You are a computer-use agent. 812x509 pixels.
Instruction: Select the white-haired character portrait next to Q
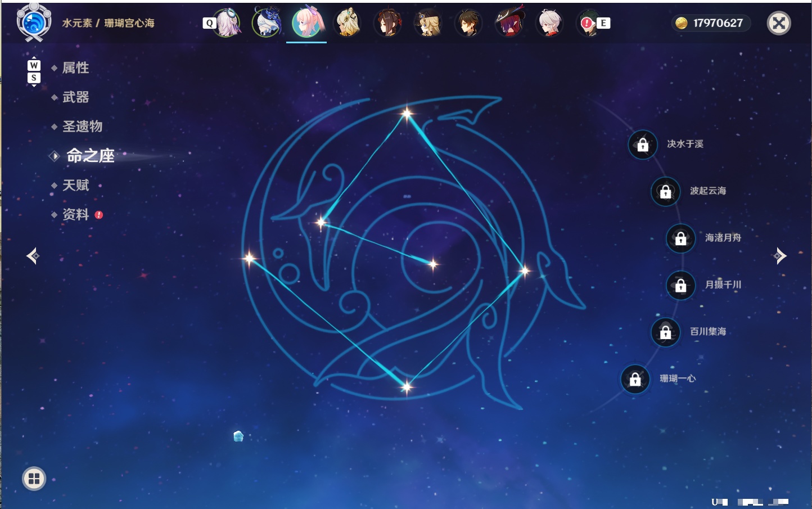click(x=227, y=23)
